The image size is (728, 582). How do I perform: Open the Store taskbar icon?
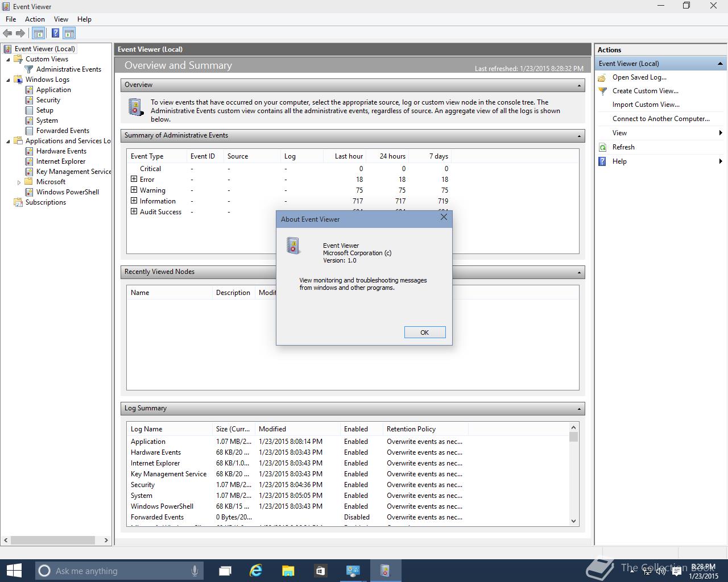(320, 571)
